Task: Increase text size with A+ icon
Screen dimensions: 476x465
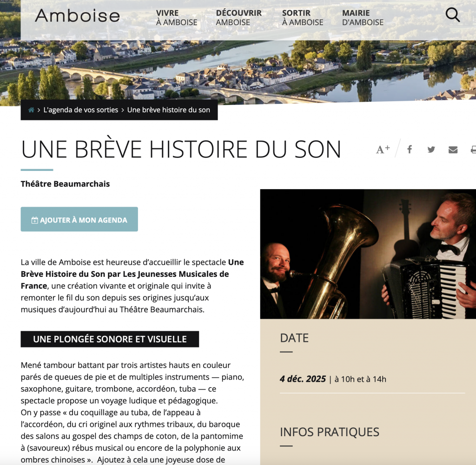Action: click(383, 149)
